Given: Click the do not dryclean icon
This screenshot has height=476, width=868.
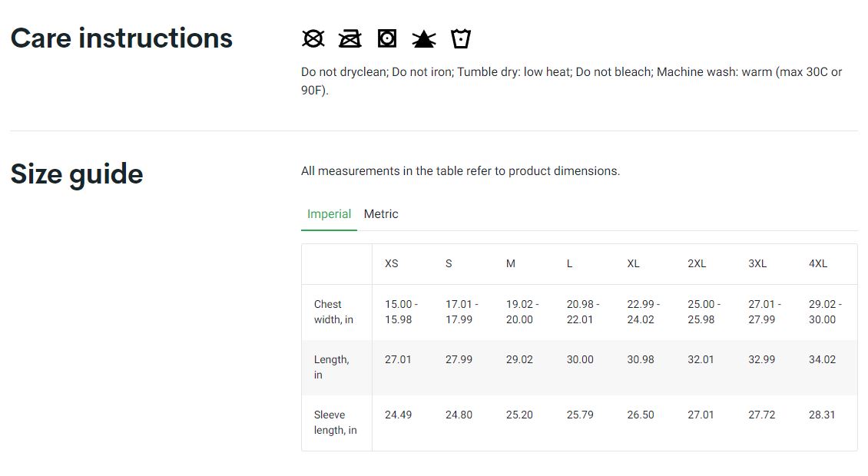Looking at the screenshot, I should coord(313,38).
